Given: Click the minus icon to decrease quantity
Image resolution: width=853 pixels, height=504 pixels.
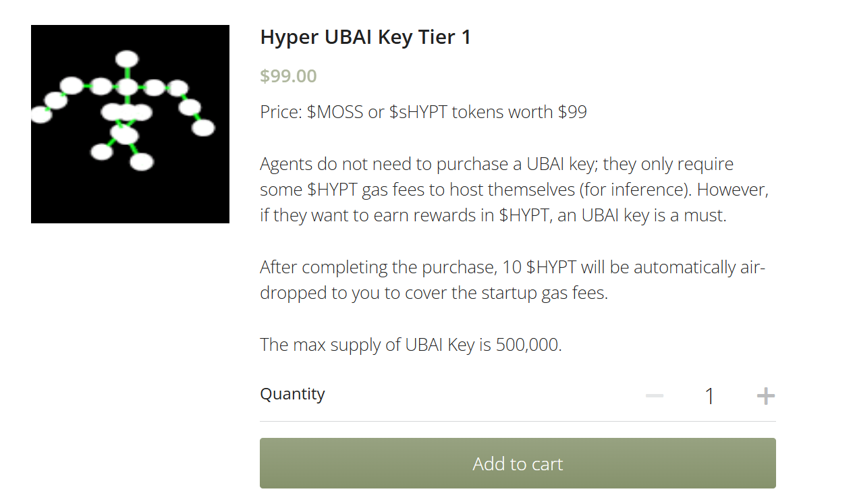Looking at the screenshot, I should 655,396.
